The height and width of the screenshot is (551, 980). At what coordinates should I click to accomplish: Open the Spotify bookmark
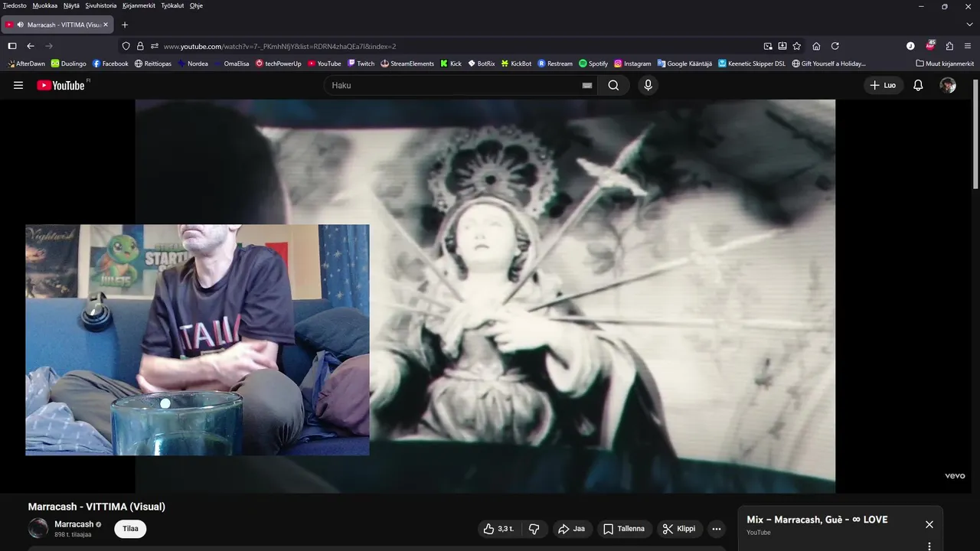coord(593,64)
